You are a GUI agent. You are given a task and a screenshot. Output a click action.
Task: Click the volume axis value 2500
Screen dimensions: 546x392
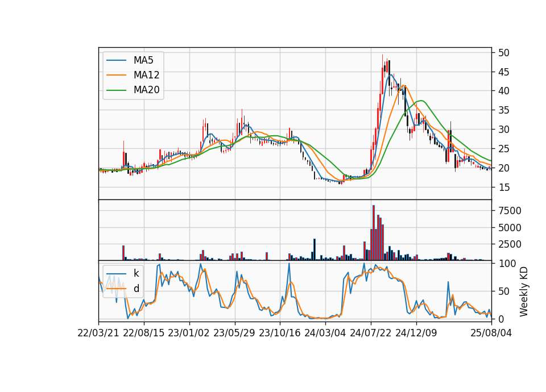(510, 244)
